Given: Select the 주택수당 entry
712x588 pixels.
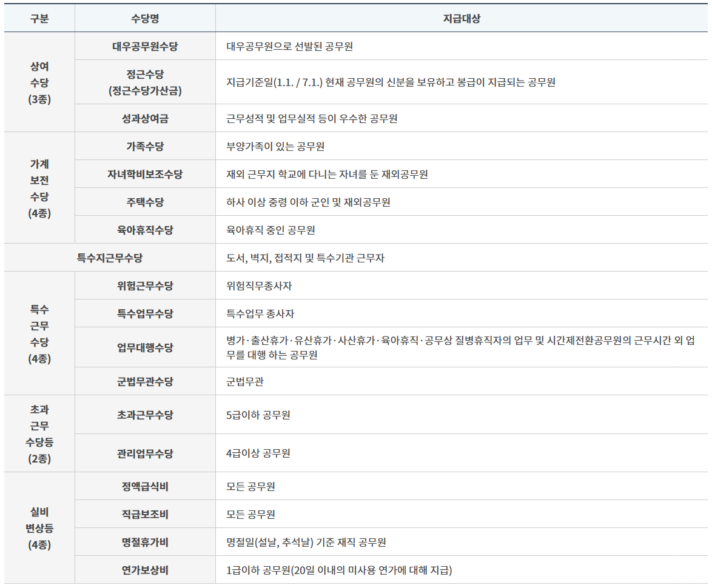Looking at the screenshot, I should (144, 202).
